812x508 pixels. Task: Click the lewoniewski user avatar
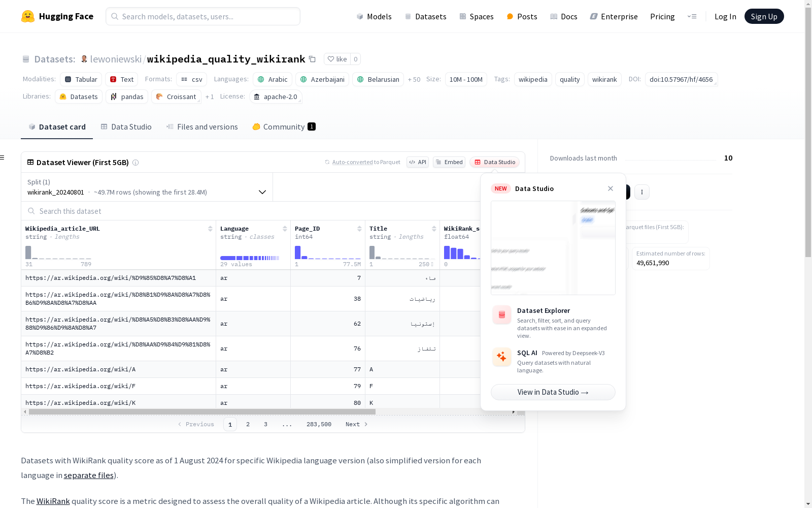pyautogui.click(x=84, y=59)
